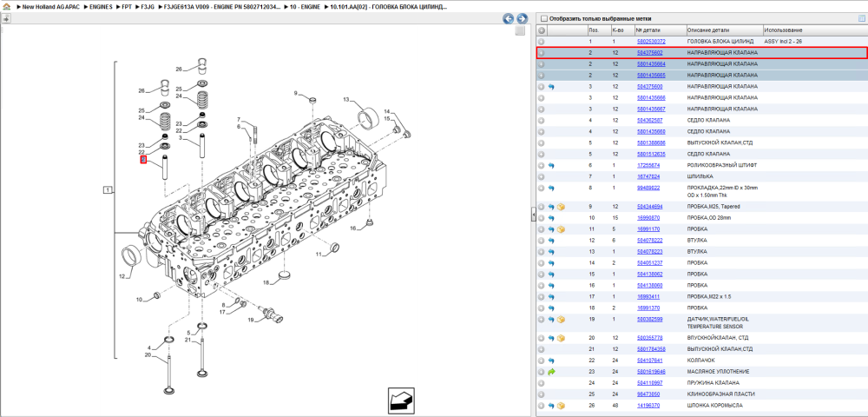The height and width of the screenshot is (417, 868).
Task: Open the 10 - ENGINE breadcrumb
Action: [x=306, y=7]
